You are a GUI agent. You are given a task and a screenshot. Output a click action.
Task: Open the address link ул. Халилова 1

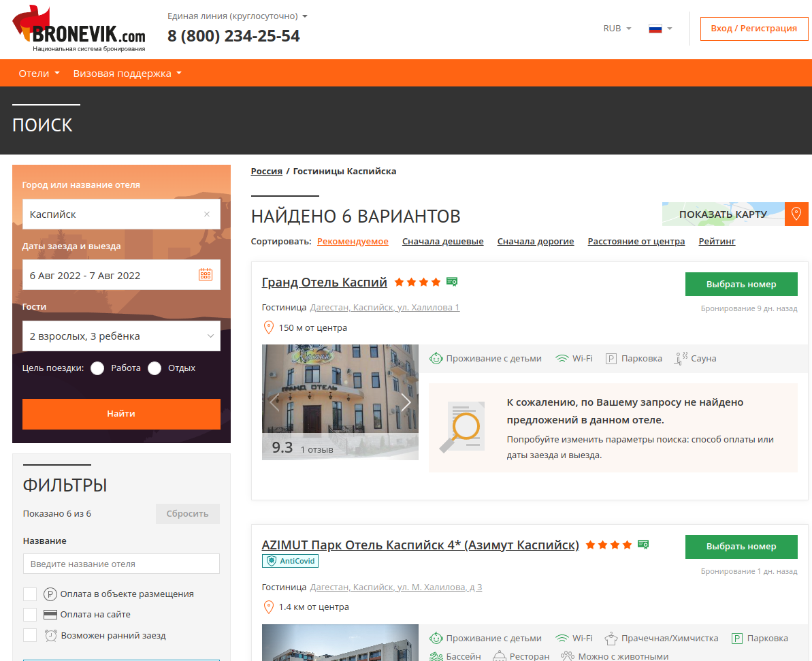tap(385, 307)
